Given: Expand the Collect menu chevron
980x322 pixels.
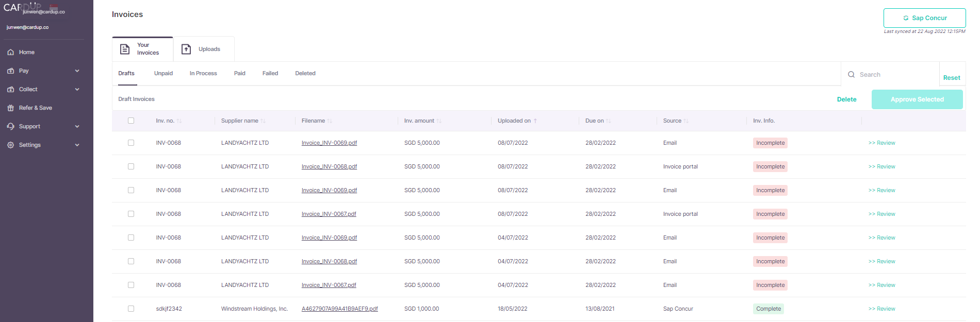Looking at the screenshot, I should coord(77,89).
